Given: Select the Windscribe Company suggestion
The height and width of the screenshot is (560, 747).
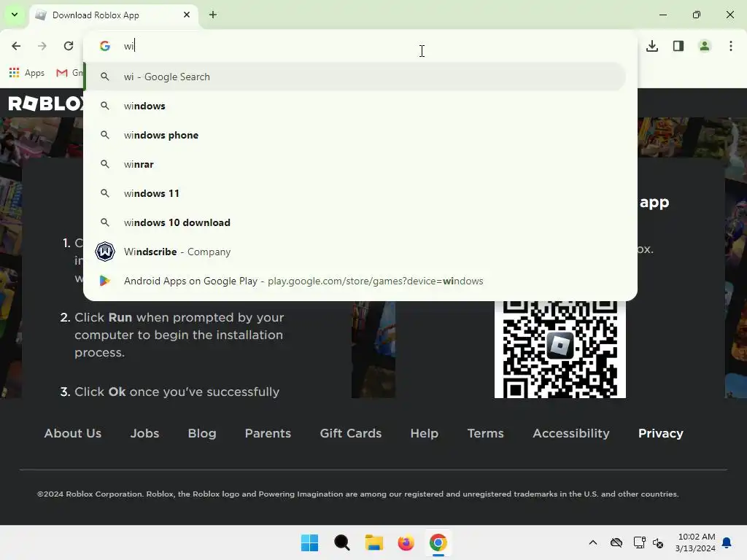Looking at the screenshot, I should (355, 252).
